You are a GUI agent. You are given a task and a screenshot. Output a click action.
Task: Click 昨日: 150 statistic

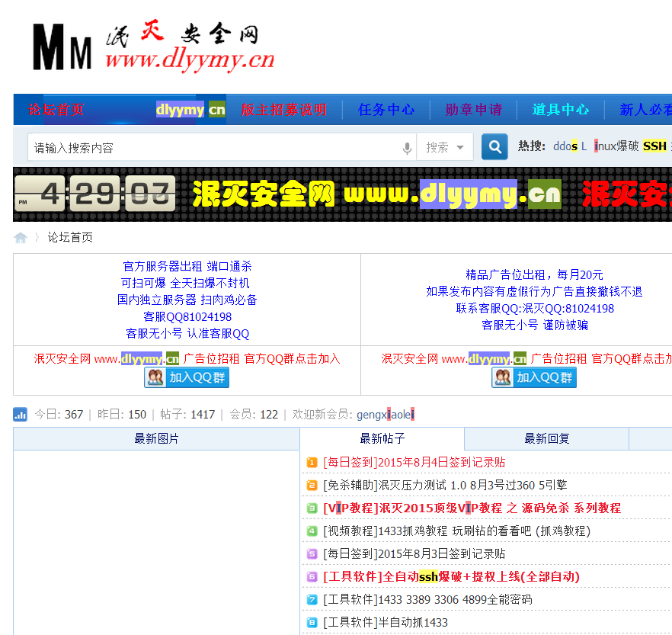(x=122, y=414)
